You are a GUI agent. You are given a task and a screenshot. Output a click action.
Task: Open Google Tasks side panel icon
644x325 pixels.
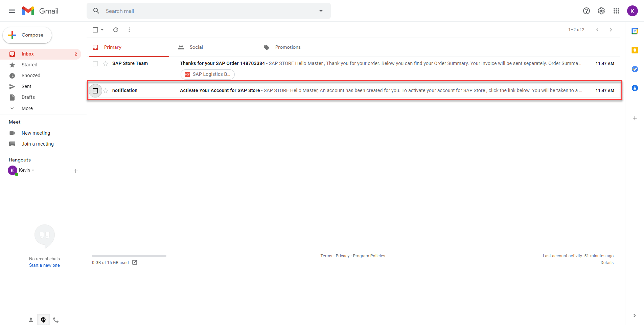tap(635, 69)
